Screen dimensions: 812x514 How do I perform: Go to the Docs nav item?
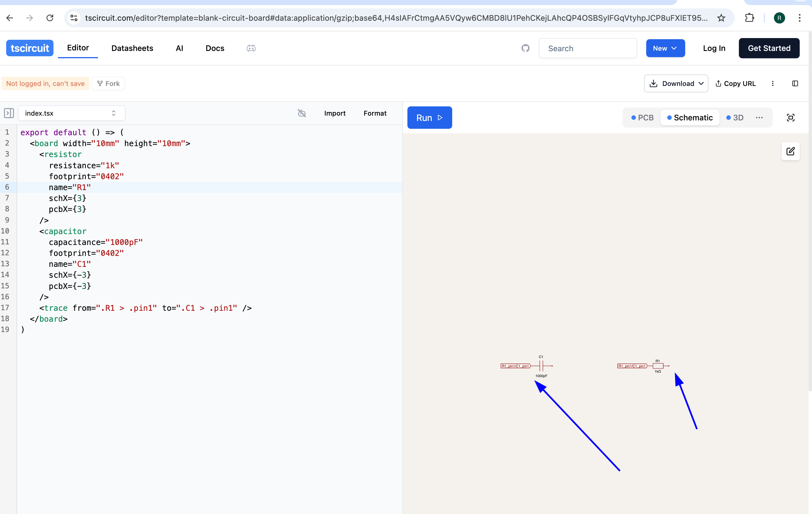[215, 48]
